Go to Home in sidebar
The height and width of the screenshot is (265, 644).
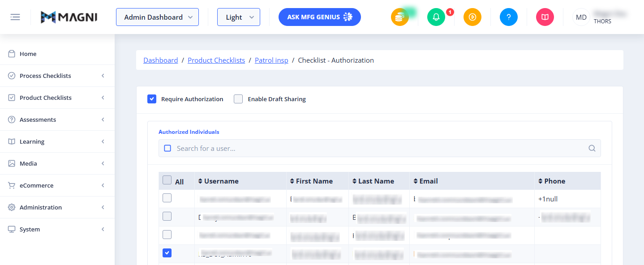tap(57, 54)
